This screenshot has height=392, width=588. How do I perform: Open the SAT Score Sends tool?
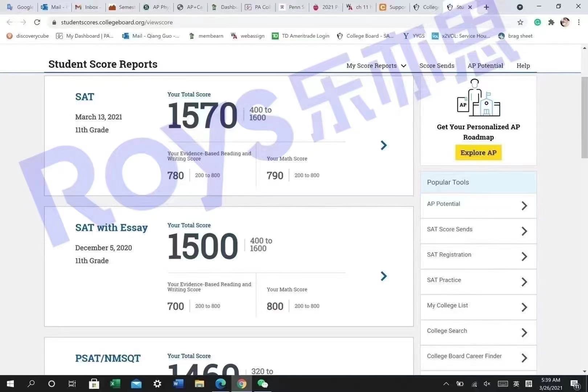pos(478,231)
